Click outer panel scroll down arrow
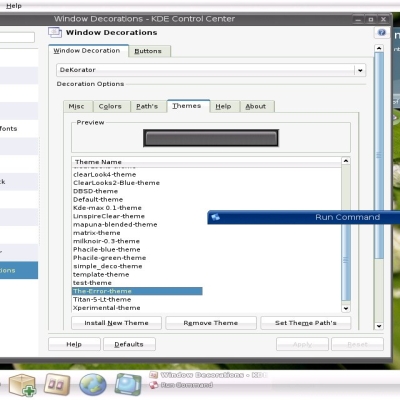Screen dimensions: 400x400 point(379,326)
